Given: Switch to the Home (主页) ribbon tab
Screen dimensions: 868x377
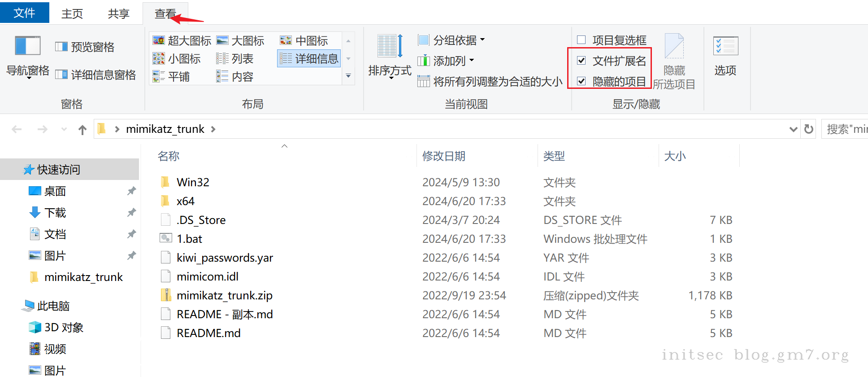Looking at the screenshot, I should pos(72,13).
